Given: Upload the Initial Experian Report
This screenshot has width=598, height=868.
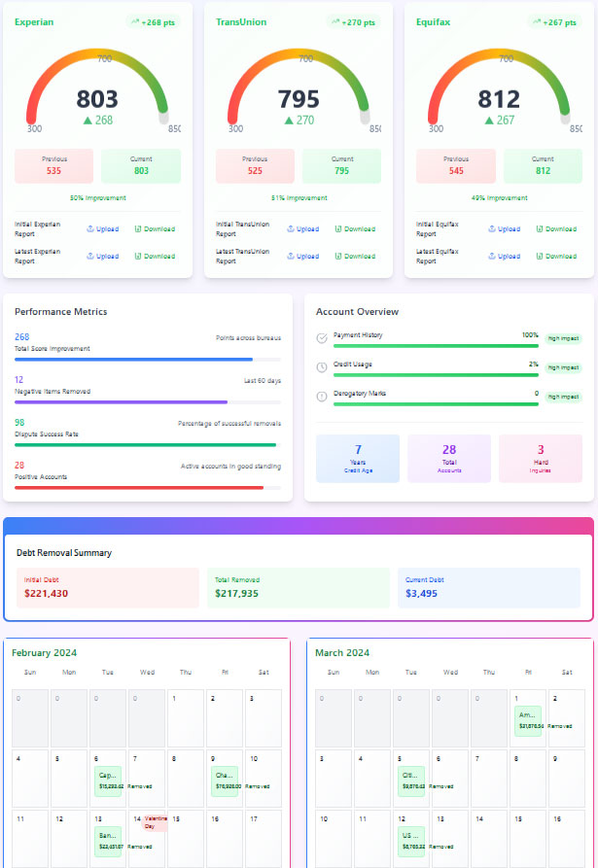Looking at the screenshot, I should click(x=102, y=229).
